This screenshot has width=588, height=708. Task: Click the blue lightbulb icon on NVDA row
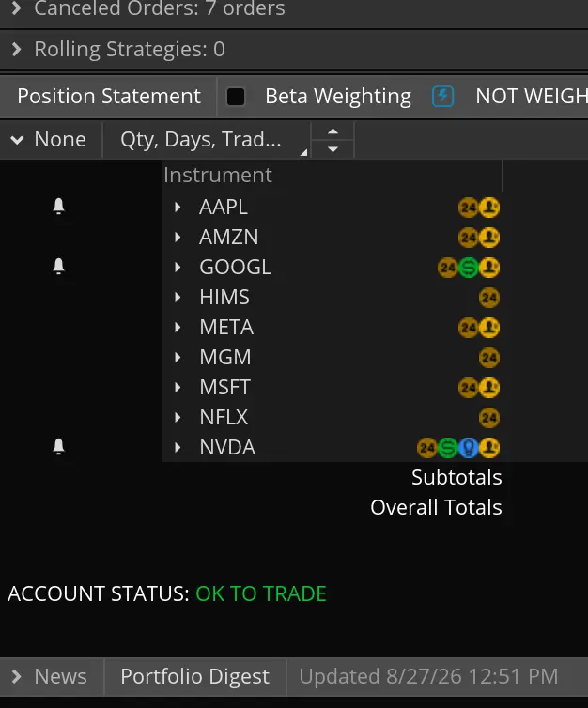[x=469, y=448]
